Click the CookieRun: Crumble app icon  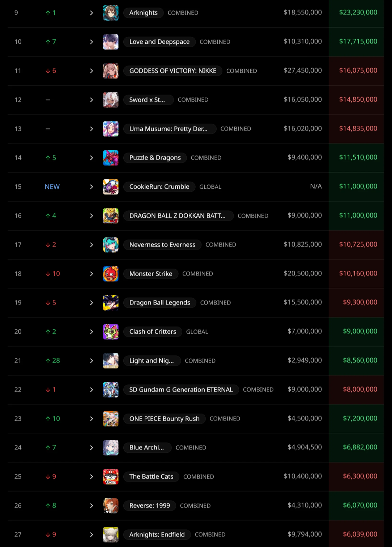coord(111,187)
